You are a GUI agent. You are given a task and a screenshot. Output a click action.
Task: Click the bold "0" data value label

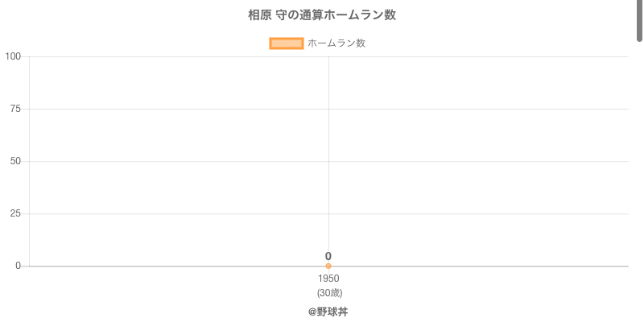pos(328,256)
